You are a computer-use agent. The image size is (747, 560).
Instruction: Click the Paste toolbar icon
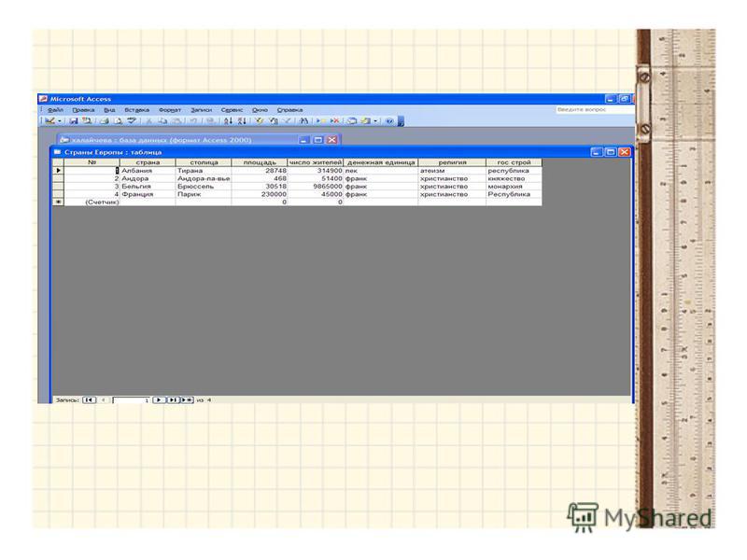point(176,121)
